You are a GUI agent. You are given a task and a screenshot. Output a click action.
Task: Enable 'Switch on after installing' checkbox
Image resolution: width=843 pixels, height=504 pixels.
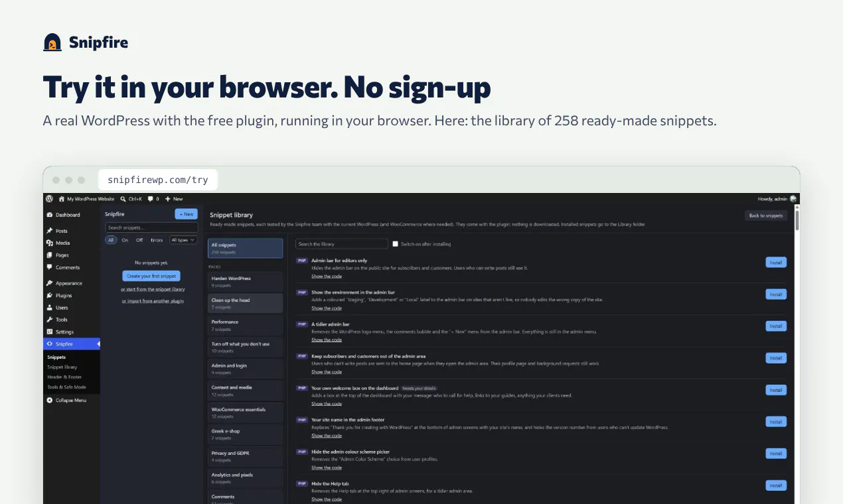tap(395, 244)
